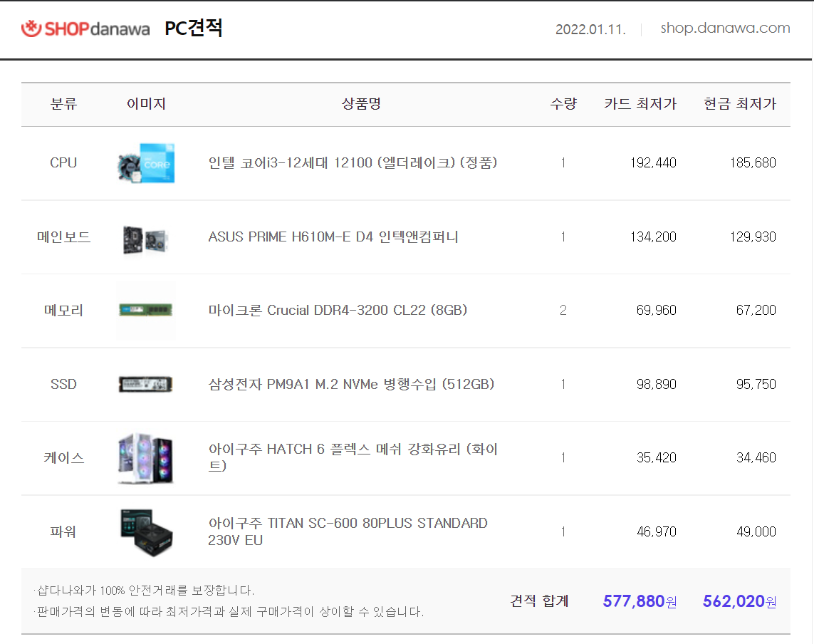Click memory card price 69,960
This screenshot has width=814, height=644.
656,311
